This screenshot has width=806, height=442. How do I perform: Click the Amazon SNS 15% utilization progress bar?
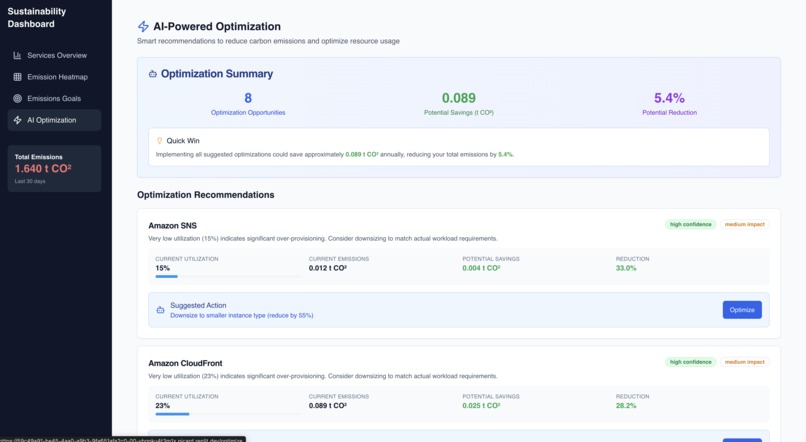pyautogui.click(x=228, y=277)
